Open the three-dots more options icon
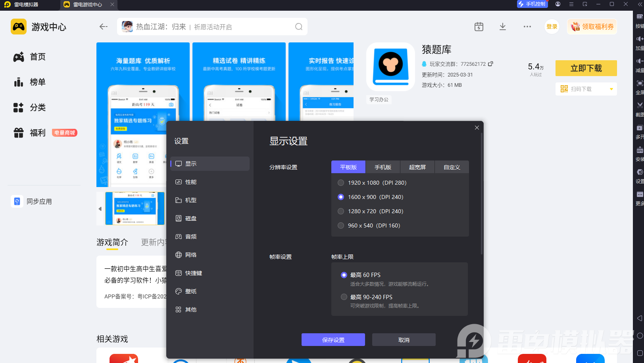The width and height of the screenshot is (644, 363). click(527, 27)
